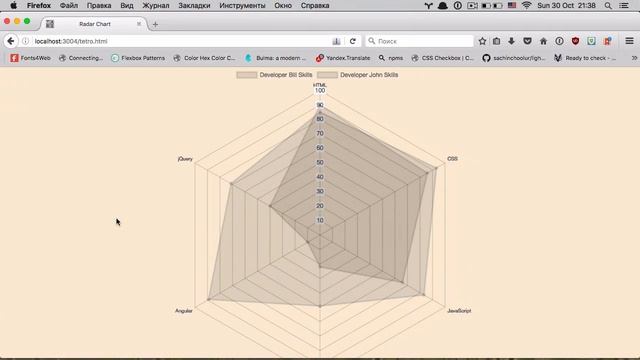Open rightmost red extension icon in toolbar

click(608, 41)
